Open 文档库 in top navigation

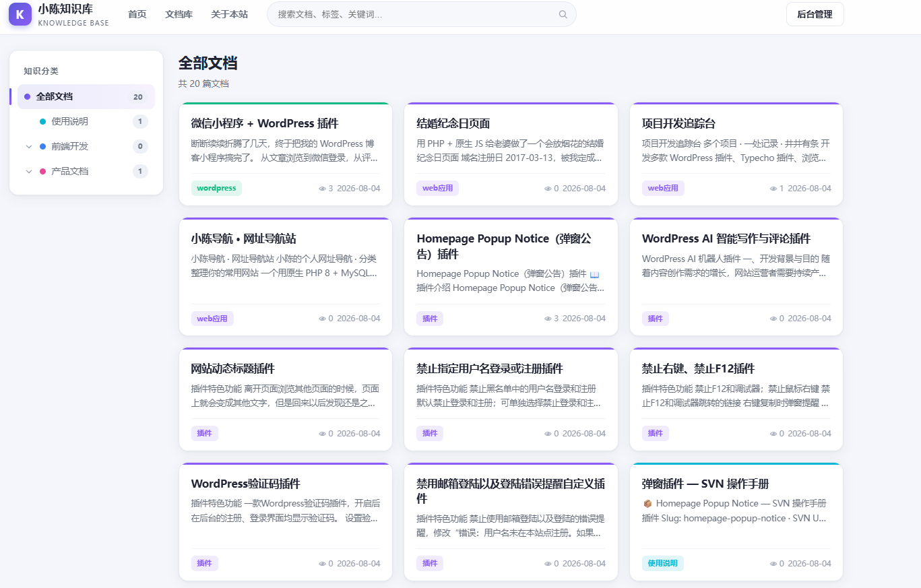pos(179,14)
